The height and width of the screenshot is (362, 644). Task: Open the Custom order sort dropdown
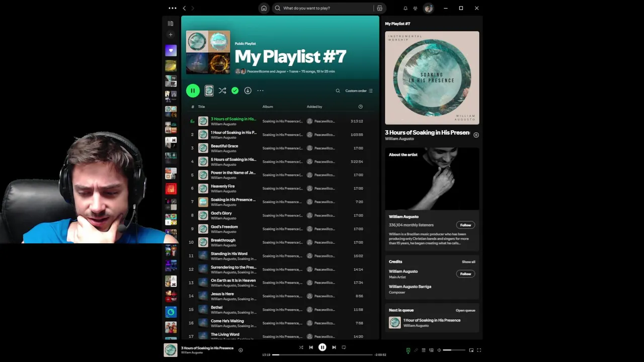tap(359, 91)
